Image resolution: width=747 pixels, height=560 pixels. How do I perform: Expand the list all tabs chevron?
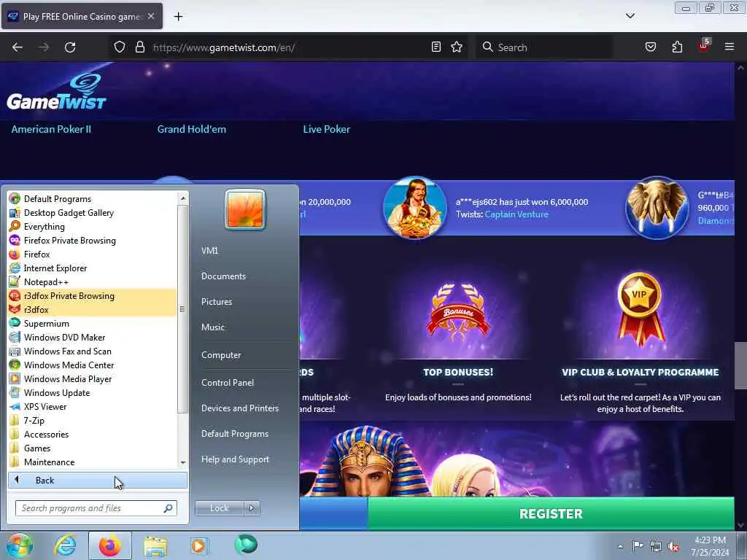coord(630,16)
